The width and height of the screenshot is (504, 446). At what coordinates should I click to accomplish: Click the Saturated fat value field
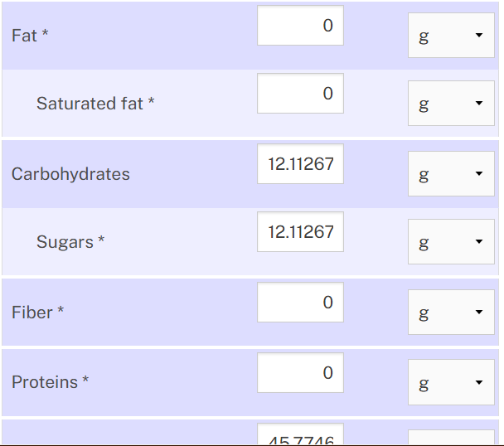tap(300, 93)
